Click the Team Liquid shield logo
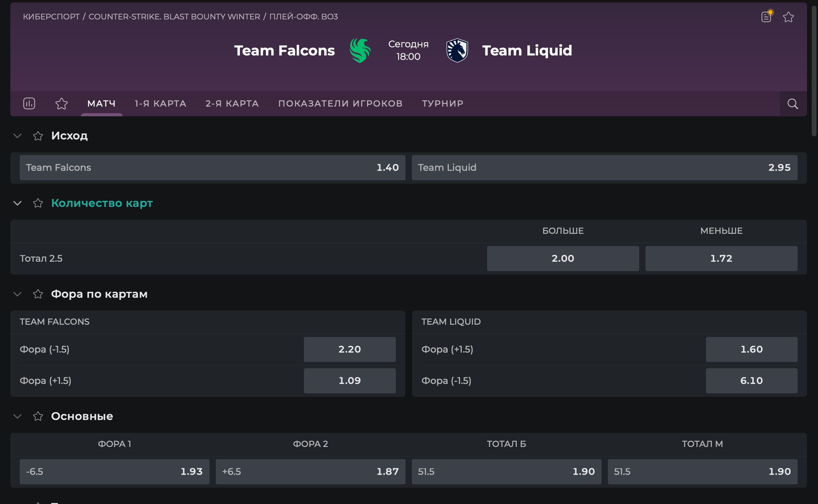The height and width of the screenshot is (504, 818). click(457, 51)
